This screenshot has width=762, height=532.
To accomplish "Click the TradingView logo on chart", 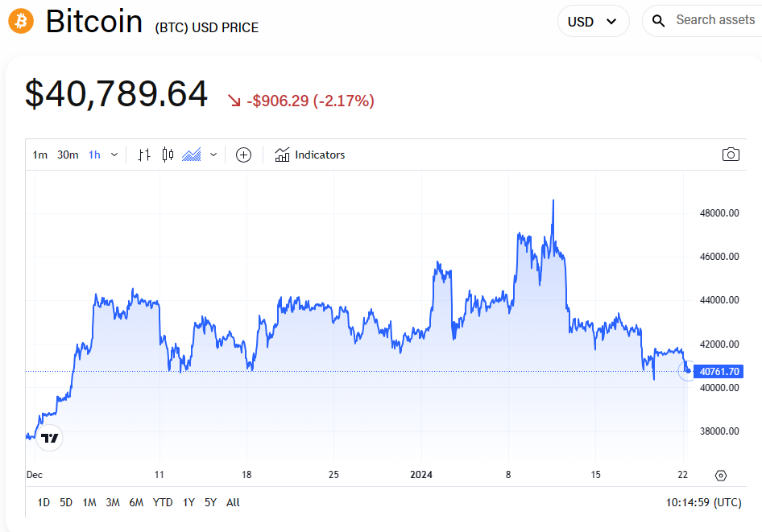I will [x=50, y=438].
